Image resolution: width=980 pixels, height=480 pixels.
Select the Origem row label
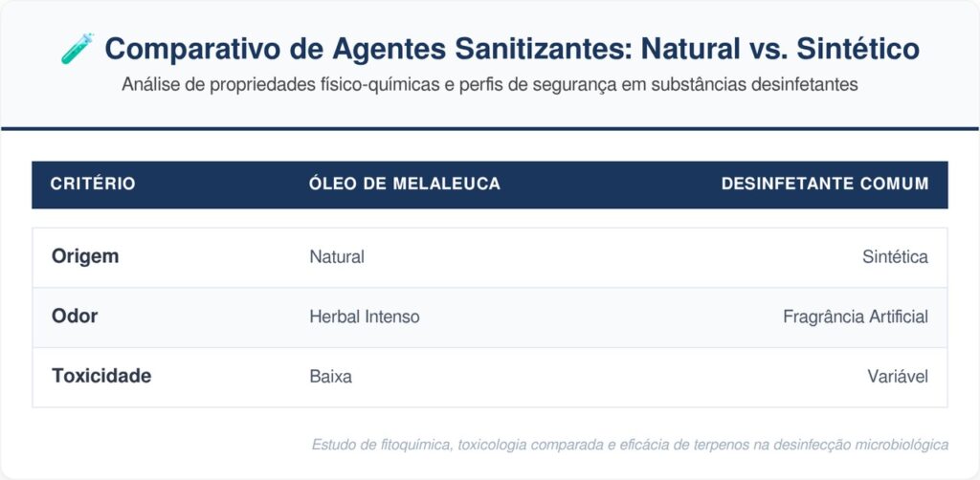tap(85, 256)
